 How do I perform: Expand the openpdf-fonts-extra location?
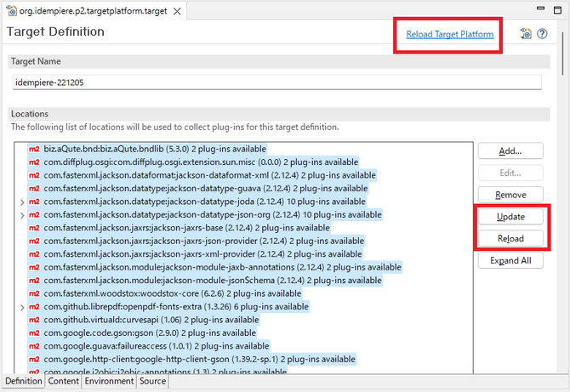coord(22,307)
